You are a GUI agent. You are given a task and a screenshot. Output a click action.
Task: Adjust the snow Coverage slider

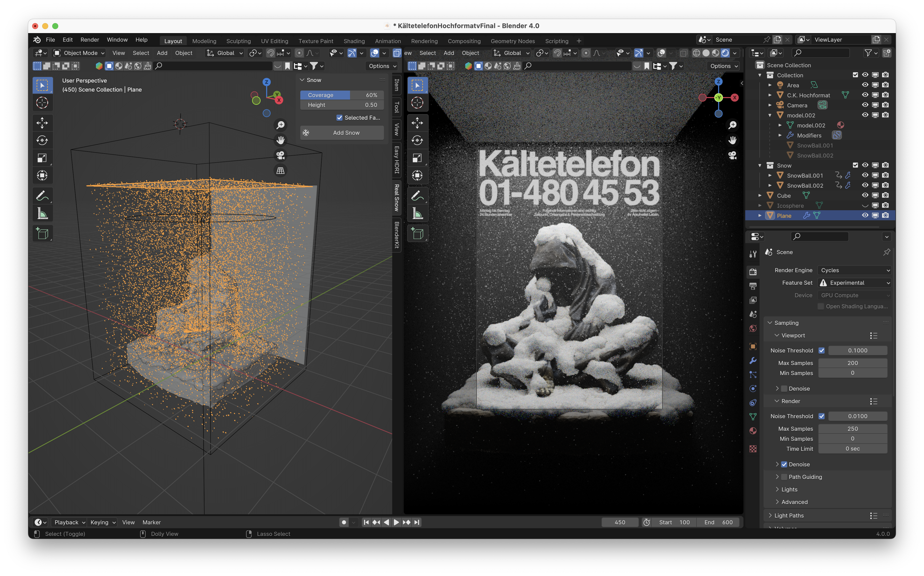[342, 95]
